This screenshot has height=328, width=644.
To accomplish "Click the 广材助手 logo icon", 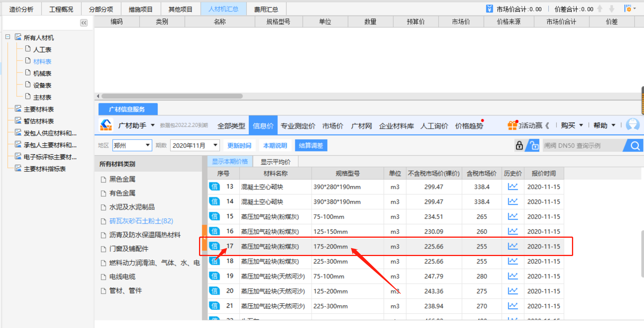I will (106, 125).
